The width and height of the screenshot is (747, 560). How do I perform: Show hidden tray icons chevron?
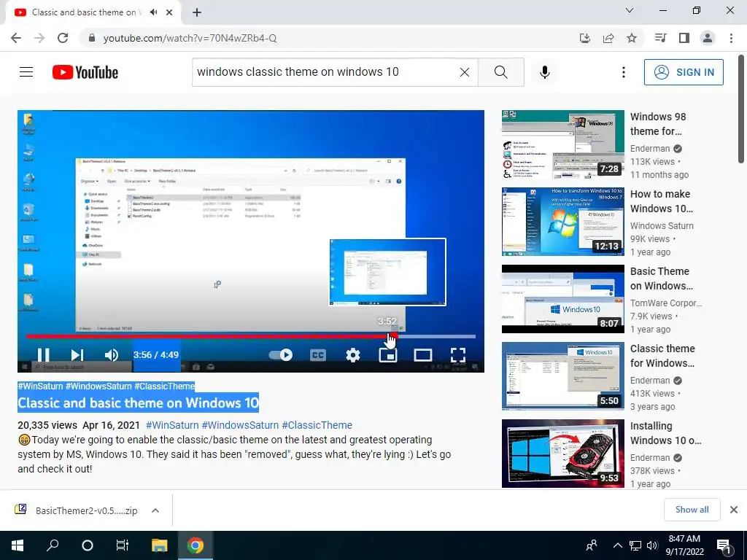[617, 545]
